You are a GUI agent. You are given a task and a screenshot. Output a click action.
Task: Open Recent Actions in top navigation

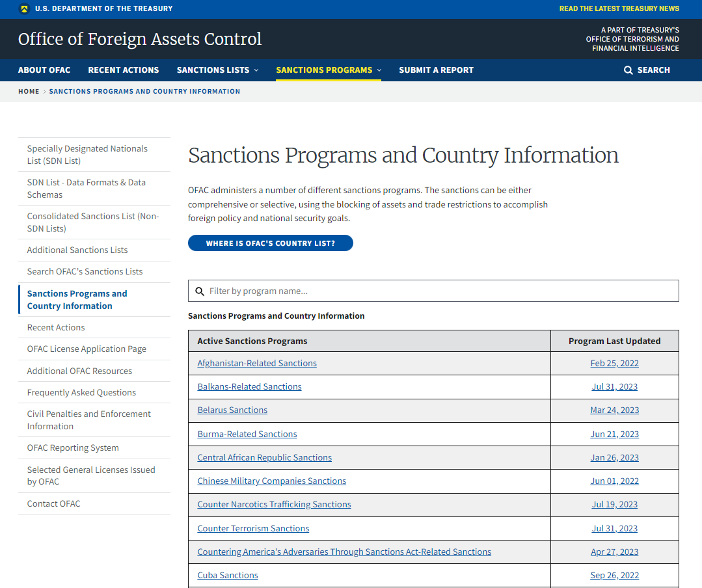[x=124, y=70]
